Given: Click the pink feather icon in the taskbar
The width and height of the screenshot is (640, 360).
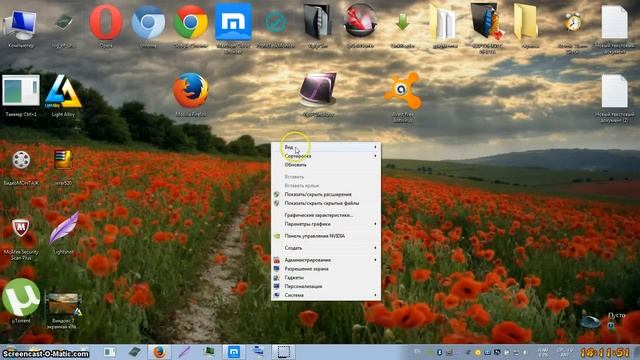Looking at the screenshot, I should pyautogui.click(x=184, y=351).
